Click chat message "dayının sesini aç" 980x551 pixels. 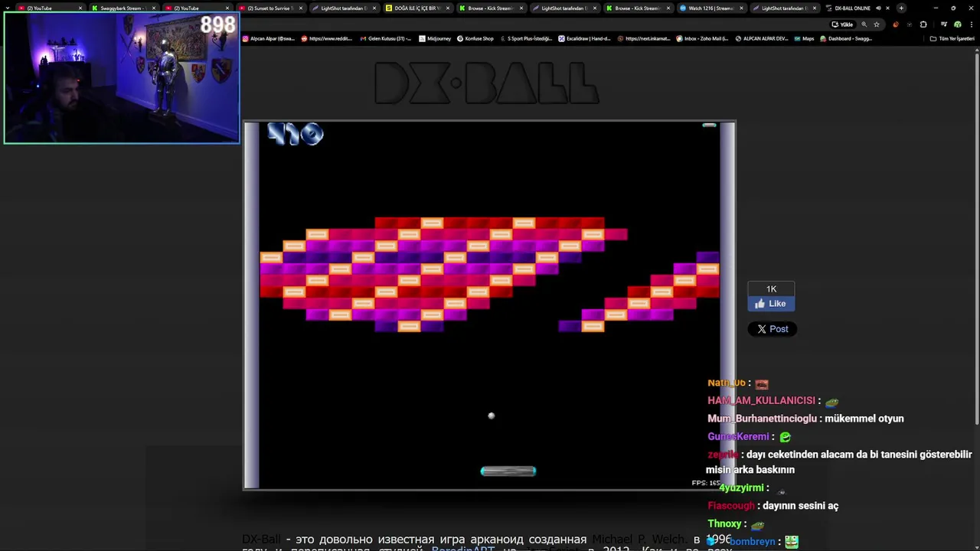pyautogui.click(x=800, y=506)
